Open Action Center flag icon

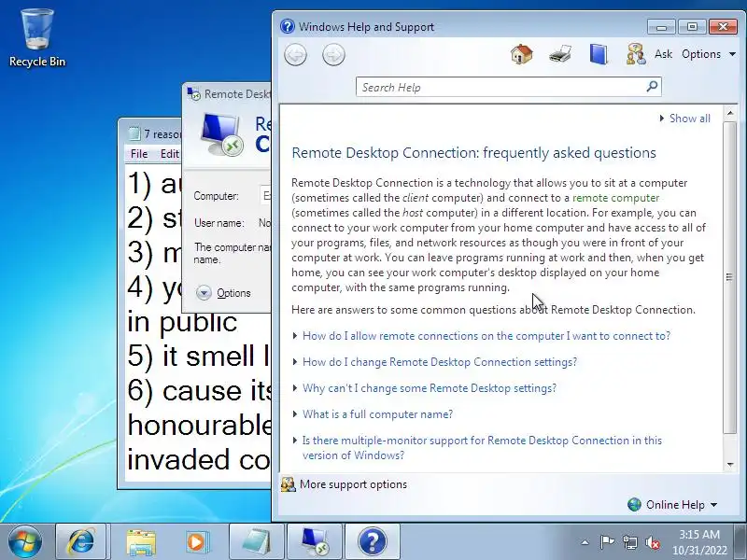tap(607, 542)
